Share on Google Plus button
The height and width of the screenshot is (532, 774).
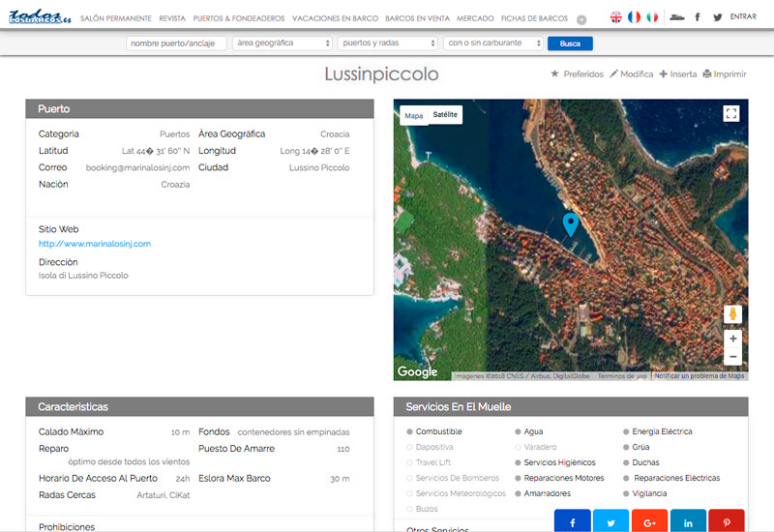click(x=649, y=520)
